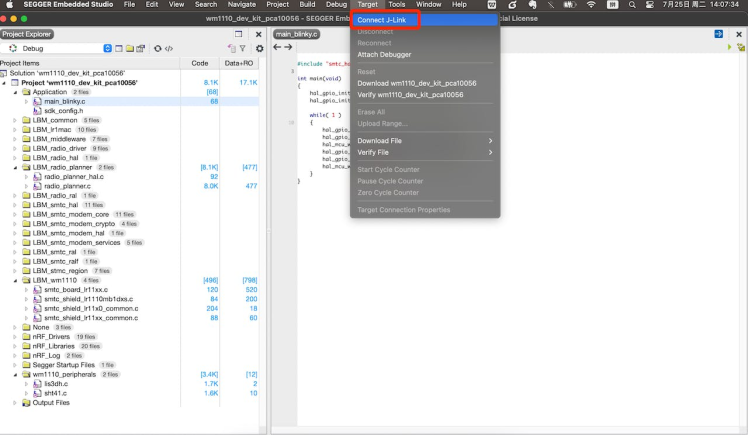The height and width of the screenshot is (435, 748).
Task: Select radio_planner.c in project tree
Action: pyautogui.click(x=68, y=186)
